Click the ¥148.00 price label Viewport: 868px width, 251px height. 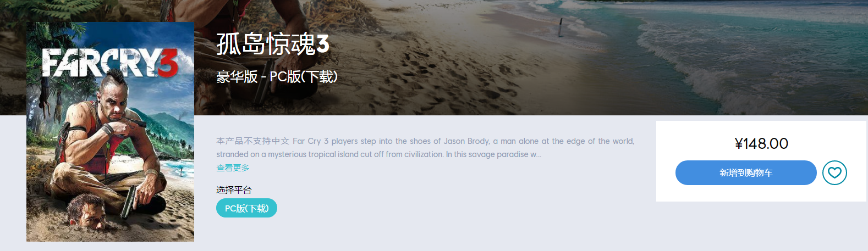pos(761,143)
